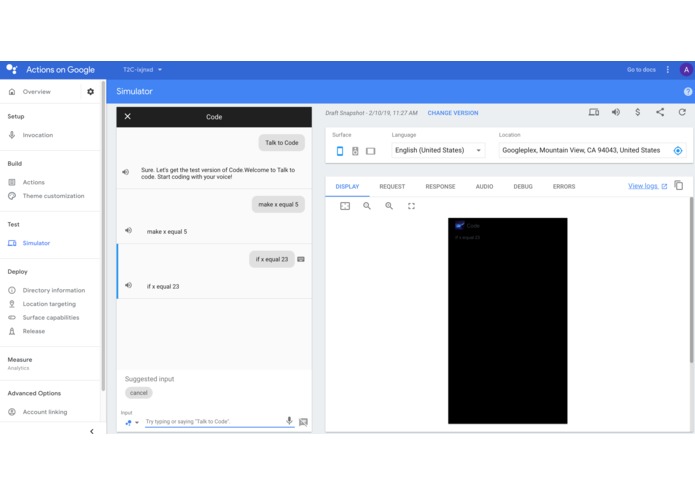Image resolution: width=695 pixels, height=494 pixels.
Task: Click the copy icon next to View logs
Action: point(679,185)
